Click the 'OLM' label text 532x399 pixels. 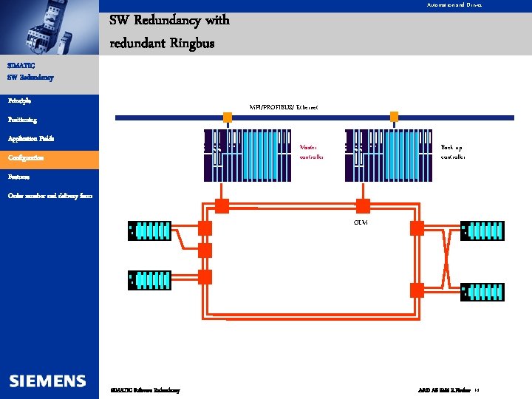pos(361,222)
